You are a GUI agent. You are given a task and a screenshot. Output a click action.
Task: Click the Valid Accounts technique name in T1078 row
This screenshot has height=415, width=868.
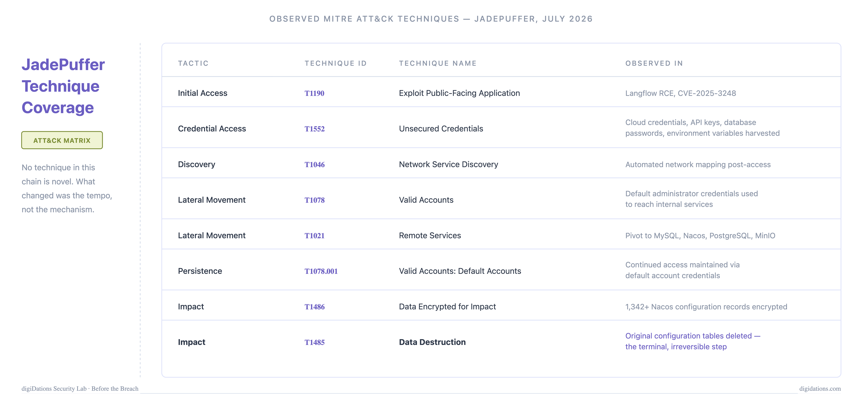pyautogui.click(x=426, y=200)
